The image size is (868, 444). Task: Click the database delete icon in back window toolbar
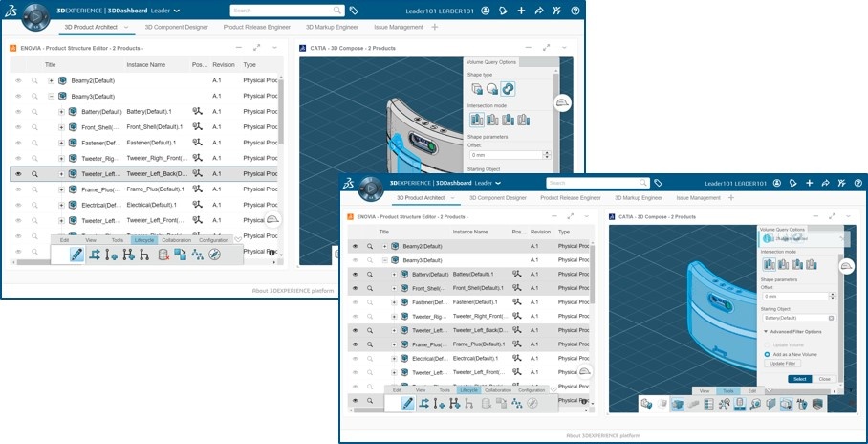163,255
